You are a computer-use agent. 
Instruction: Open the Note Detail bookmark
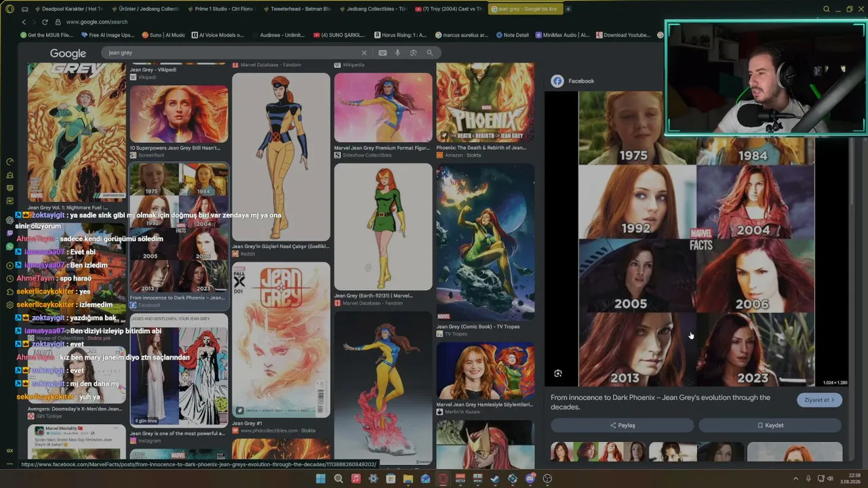pos(512,35)
